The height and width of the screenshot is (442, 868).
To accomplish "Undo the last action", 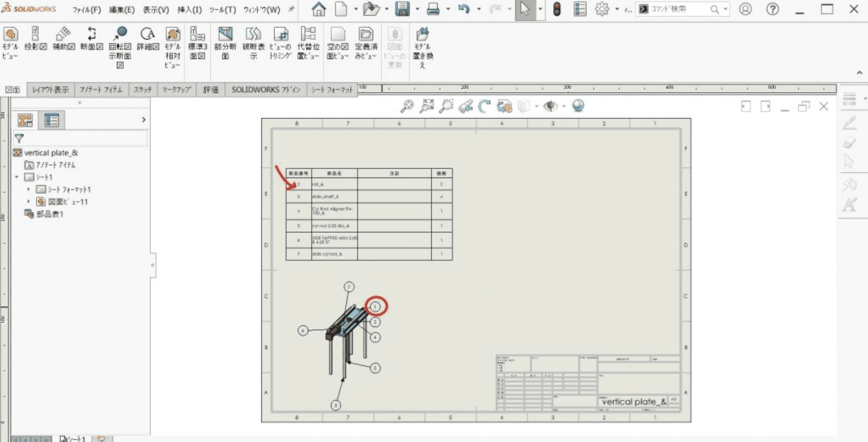I will (464, 9).
